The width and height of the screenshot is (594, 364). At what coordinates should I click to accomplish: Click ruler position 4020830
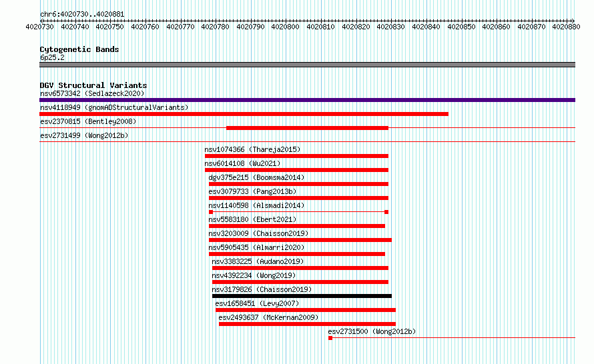point(390,27)
